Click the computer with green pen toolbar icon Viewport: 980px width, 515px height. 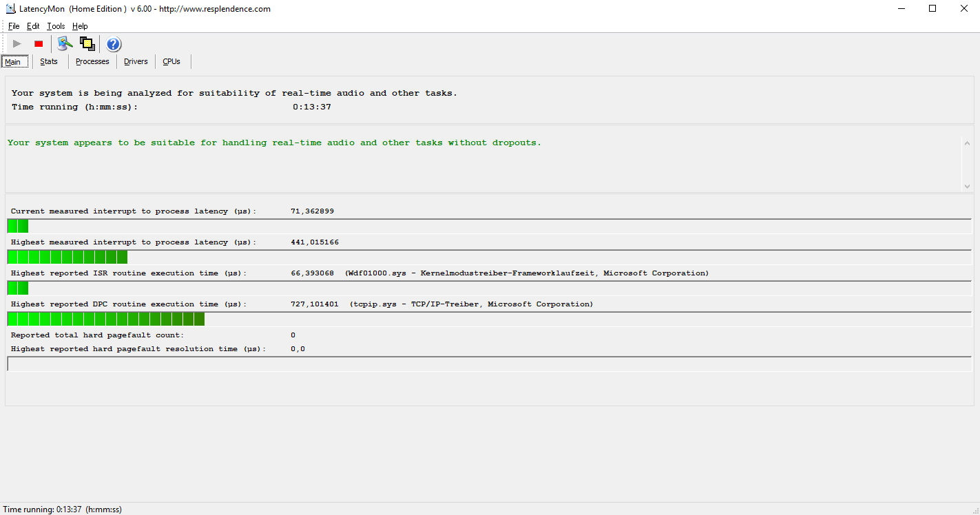(x=65, y=44)
